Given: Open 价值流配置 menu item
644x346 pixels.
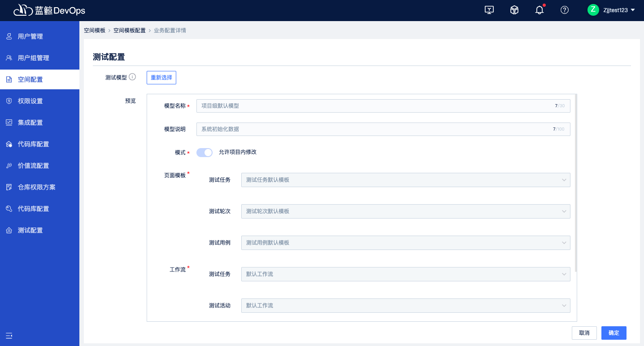Looking at the screenshot, I should [39, 166].
